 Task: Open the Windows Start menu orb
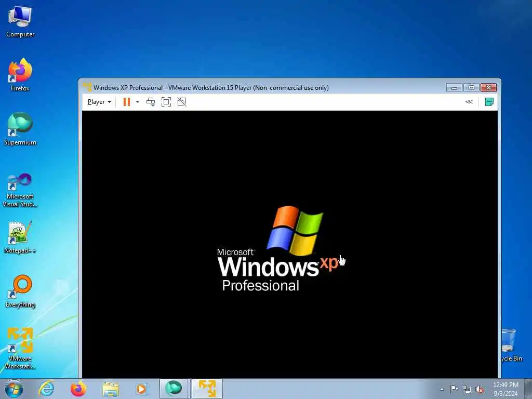(14, 389)
